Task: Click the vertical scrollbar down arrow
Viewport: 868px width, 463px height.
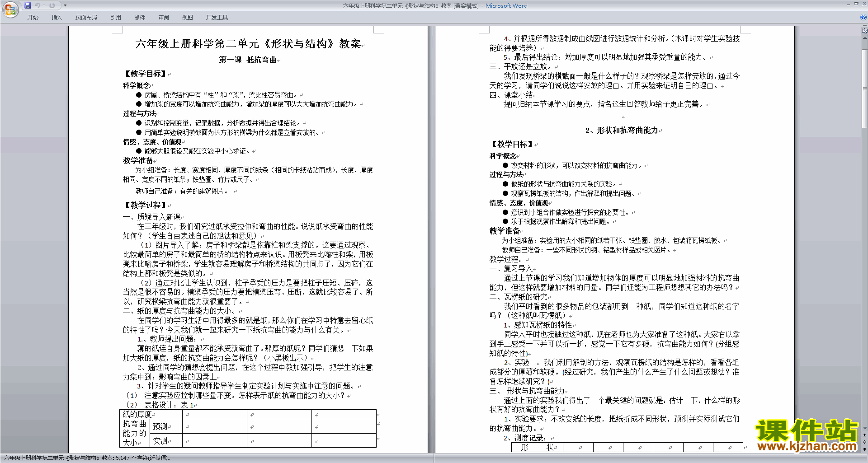Action: click(865, 428)
